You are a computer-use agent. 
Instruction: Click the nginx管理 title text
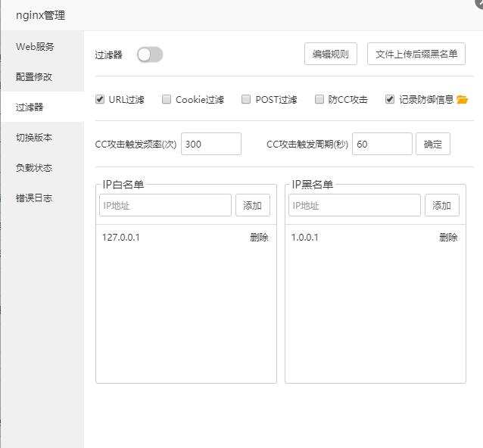(x=40, y=15)
